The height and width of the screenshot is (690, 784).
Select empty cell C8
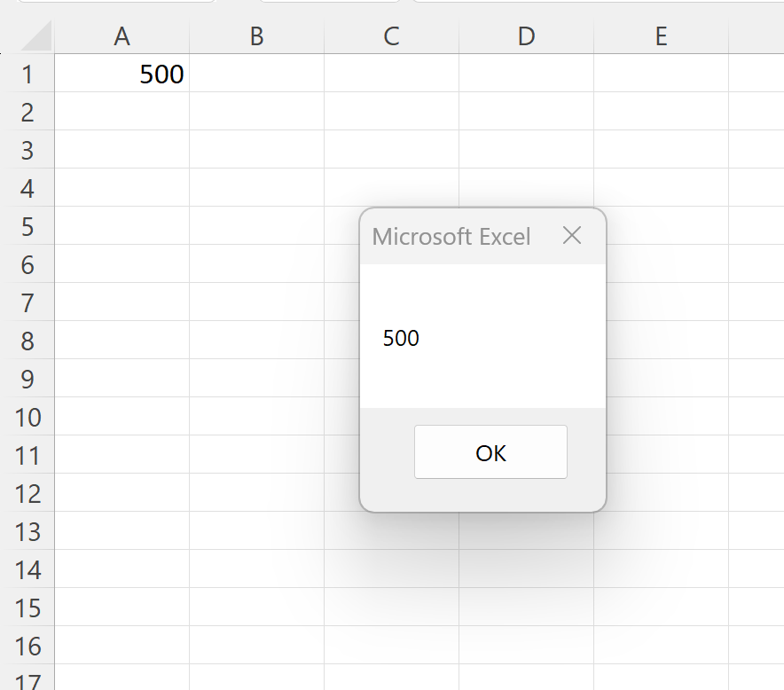coord(391,341)
